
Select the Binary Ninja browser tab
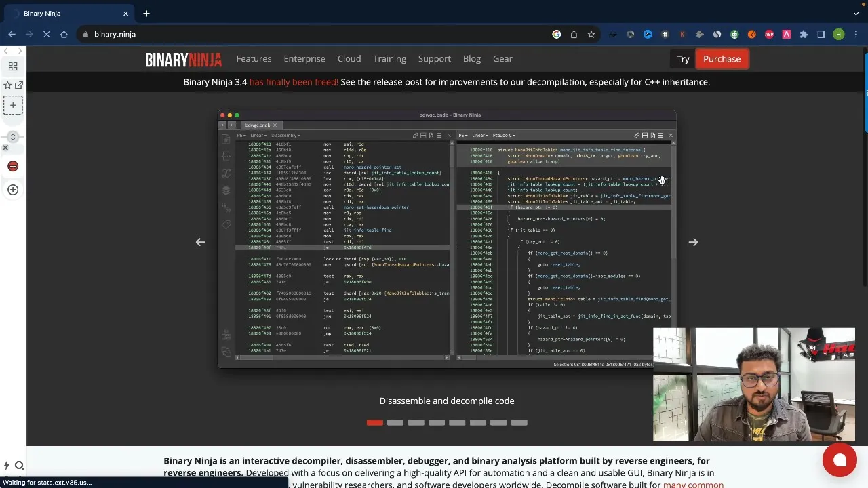coord(68,13)
